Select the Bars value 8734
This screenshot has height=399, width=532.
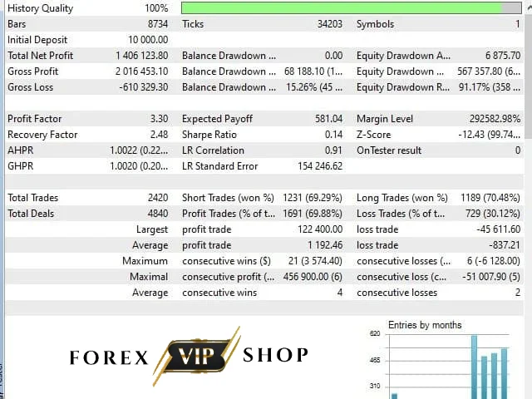(x=158, y=24)
